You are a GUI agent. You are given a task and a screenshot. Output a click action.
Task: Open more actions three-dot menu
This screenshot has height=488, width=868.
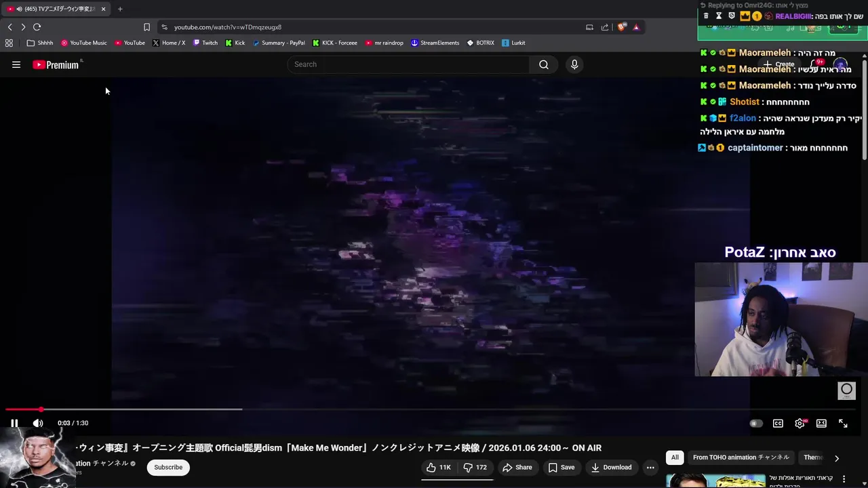pos(650,467)
